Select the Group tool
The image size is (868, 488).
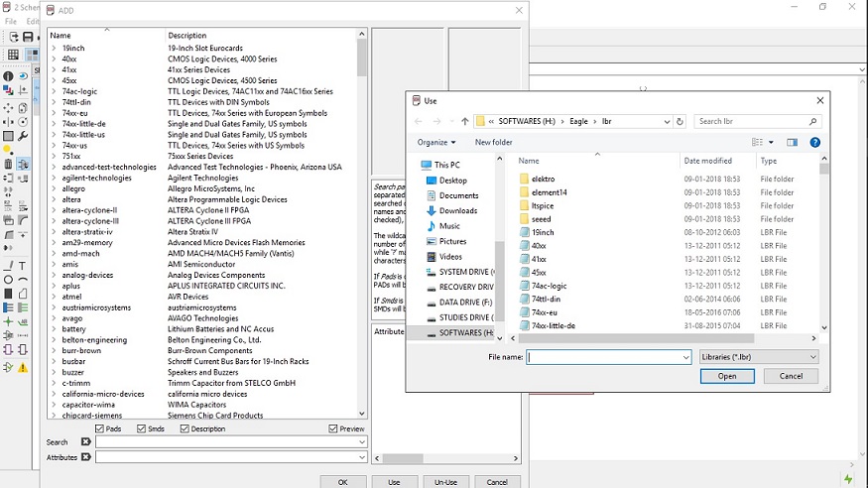click(x=8, y=136)
